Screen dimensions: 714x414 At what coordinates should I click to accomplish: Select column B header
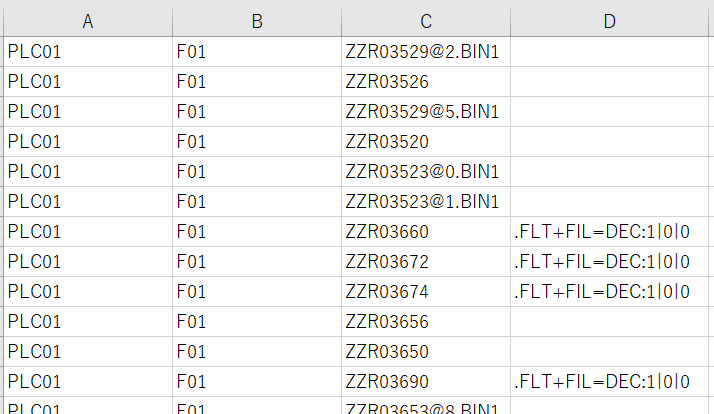257,21
